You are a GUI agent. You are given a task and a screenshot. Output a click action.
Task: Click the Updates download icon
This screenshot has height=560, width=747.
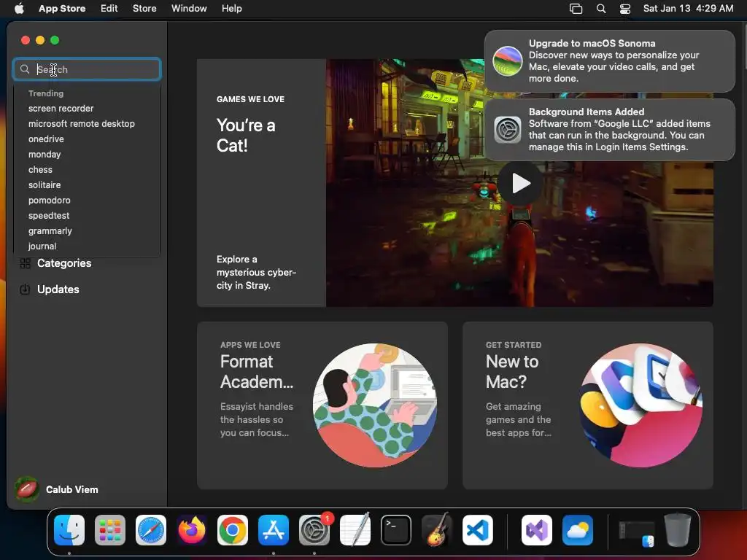click(x=26, y=289)
